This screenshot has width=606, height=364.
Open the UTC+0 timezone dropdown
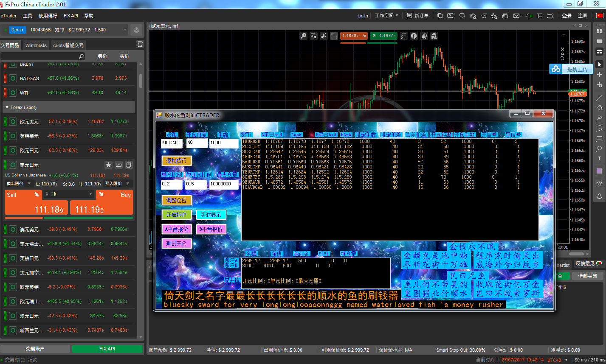click(557, 360)
